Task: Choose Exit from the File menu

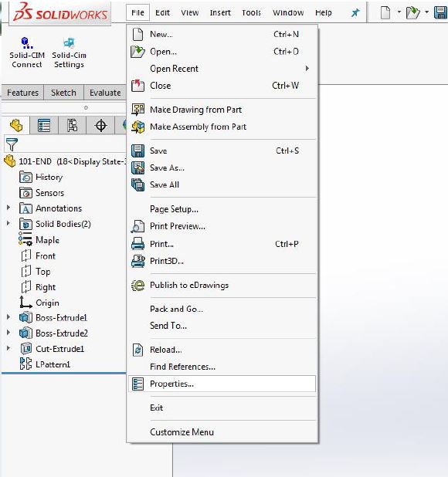Action: point(222,408)
